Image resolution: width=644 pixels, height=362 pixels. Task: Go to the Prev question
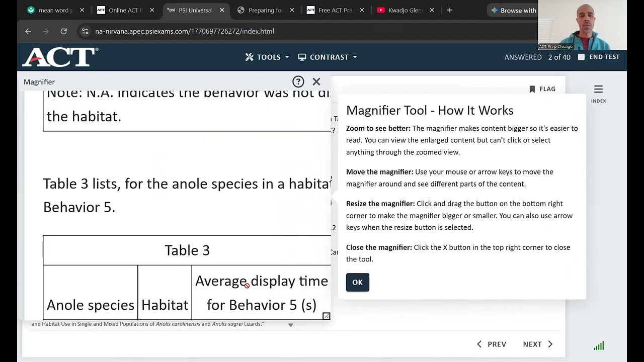tap(492, 344)
